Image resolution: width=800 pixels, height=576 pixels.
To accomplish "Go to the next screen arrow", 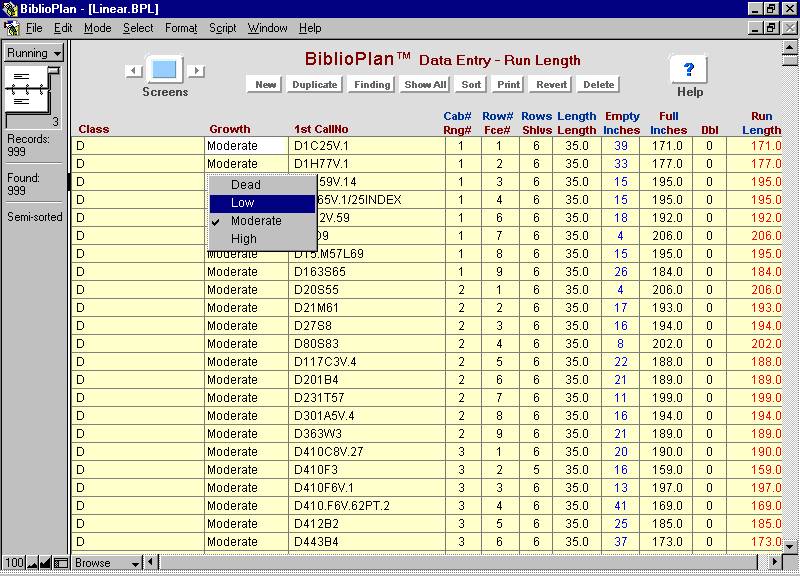I will pyautogui.click(x=196, y=70).
